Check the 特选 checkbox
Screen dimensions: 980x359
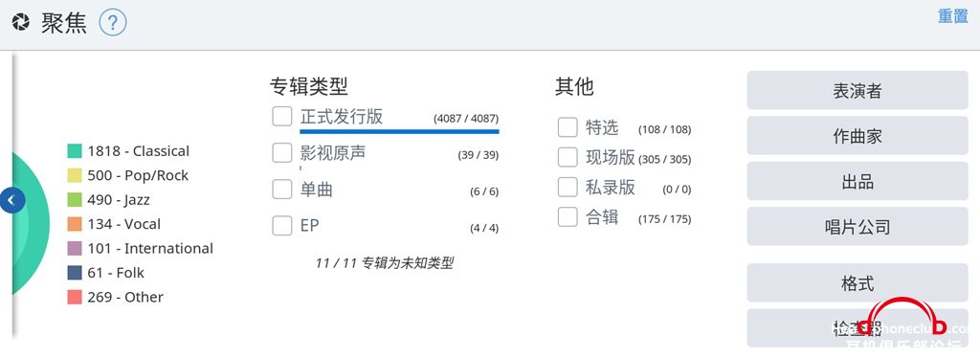[x=568, y=127]
